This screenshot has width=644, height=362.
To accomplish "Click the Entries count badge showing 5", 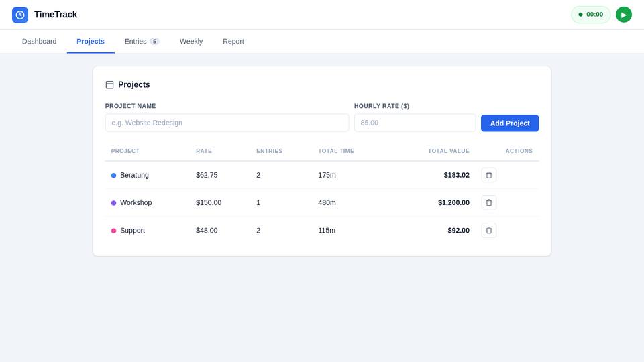I will click(x=154, y=42).
